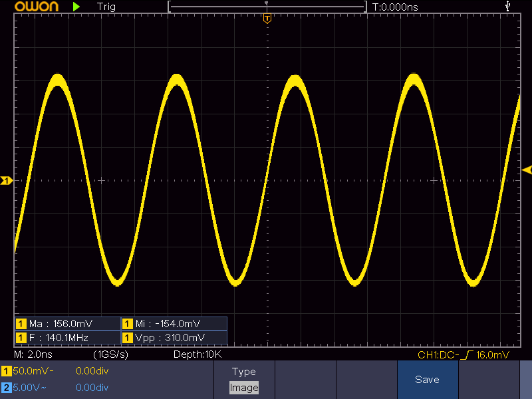
Task: Click the 16.0mV trigger level value
Action: (493, 355)
